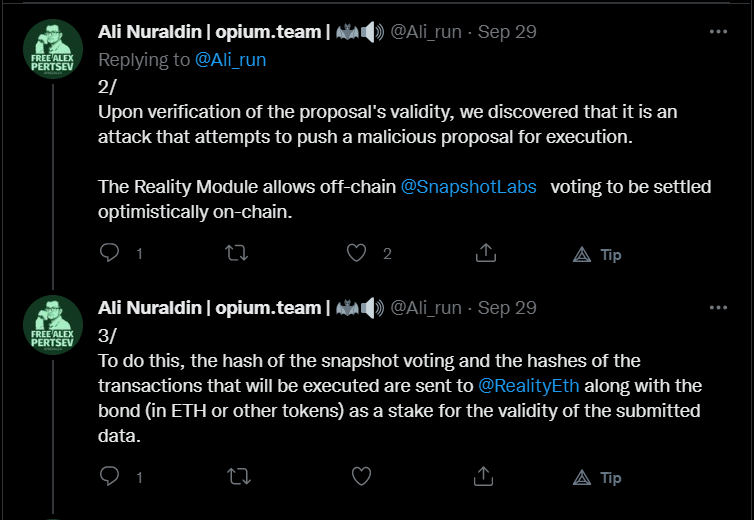
Task: Open the Sep 29 timestamp on tweet 3/
Action: pyautogui.click(x=507, y=308)
